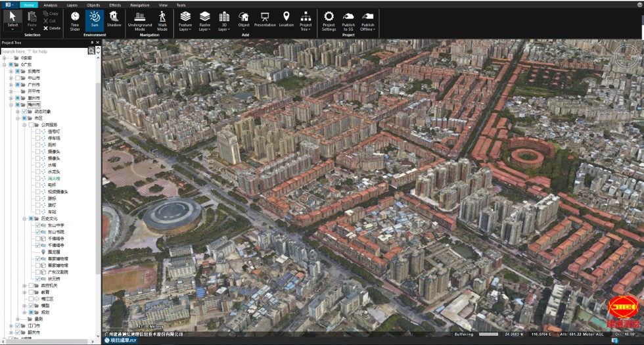Enable Underground Mode navigation
This screenshot has height=345, width=644.
pos(140,20)
